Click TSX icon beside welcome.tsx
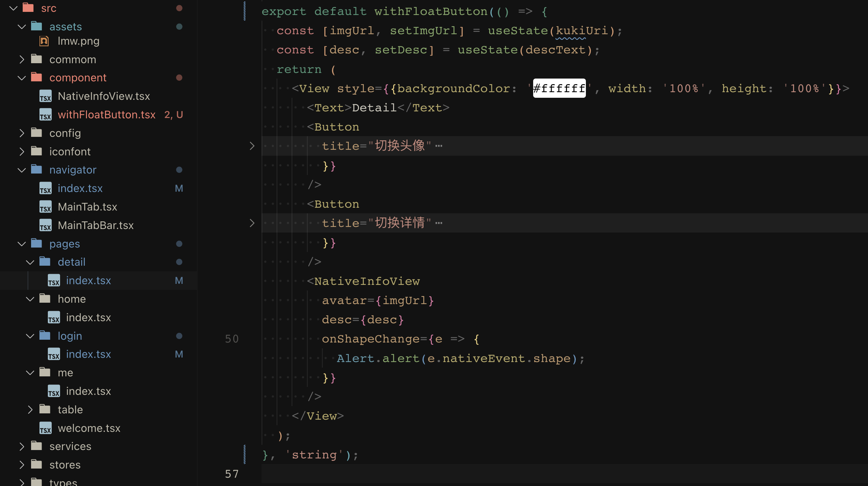Viewport: 868px width, 486px height. (x=45, y=428)
